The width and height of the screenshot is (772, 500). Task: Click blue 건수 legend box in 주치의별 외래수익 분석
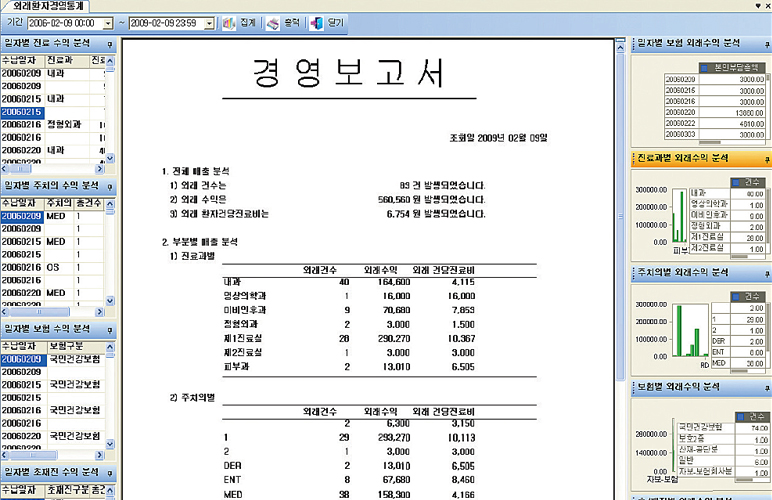click(x=736, y=297)
